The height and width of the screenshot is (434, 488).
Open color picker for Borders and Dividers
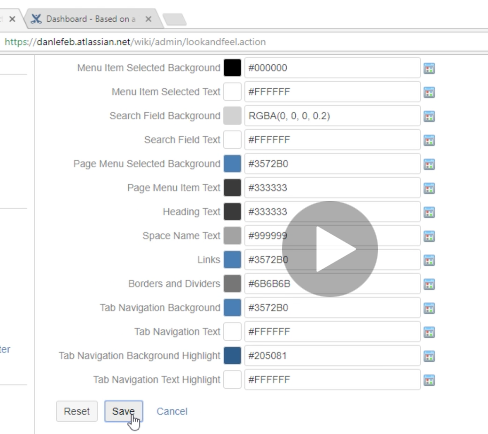tap(429, 284)
